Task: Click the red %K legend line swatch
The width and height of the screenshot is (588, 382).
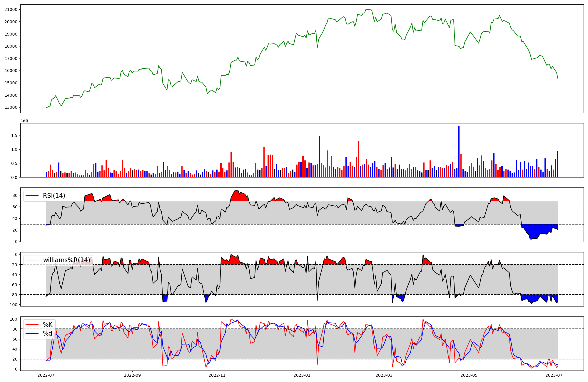Action: [x=32, y=325]
